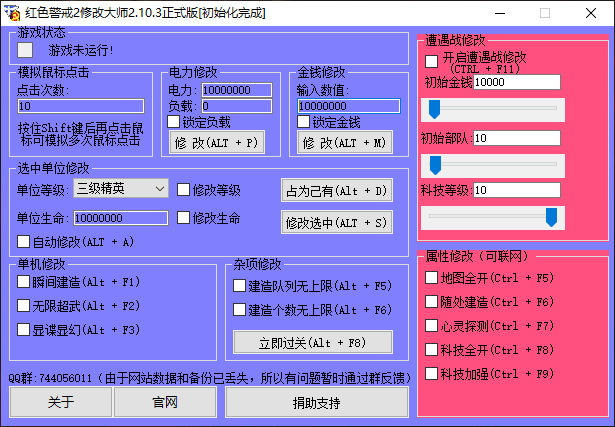
Task: Minimize the 红色警戒2修改大师 window
Action: tap(500, 13)
